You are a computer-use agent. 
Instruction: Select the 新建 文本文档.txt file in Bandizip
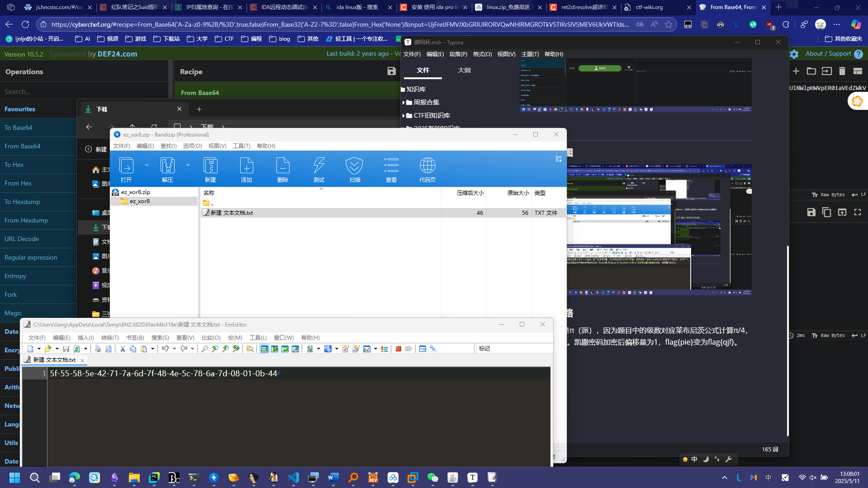(x=232, y=213)
